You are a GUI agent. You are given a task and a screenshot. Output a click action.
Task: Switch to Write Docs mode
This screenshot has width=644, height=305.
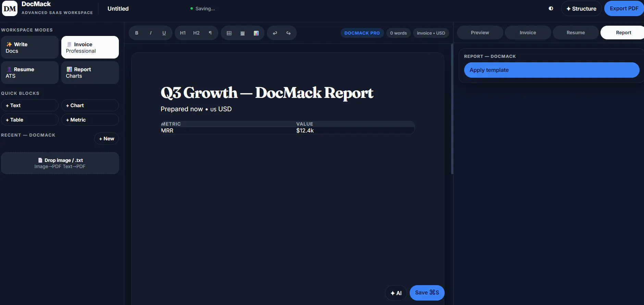pyautogui.click(x=30, y=48)
